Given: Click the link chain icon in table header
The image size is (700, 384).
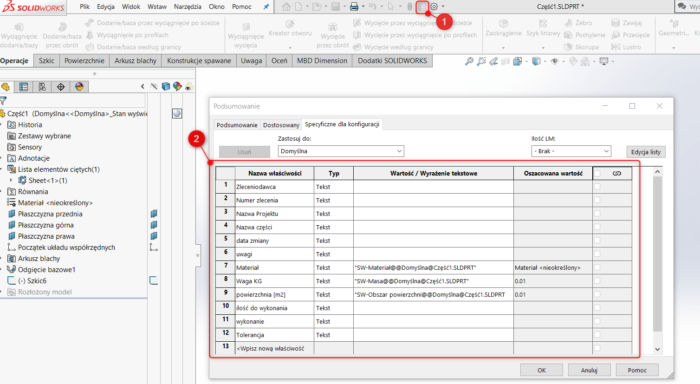Looking at the screenshot, I should [617, 173].
